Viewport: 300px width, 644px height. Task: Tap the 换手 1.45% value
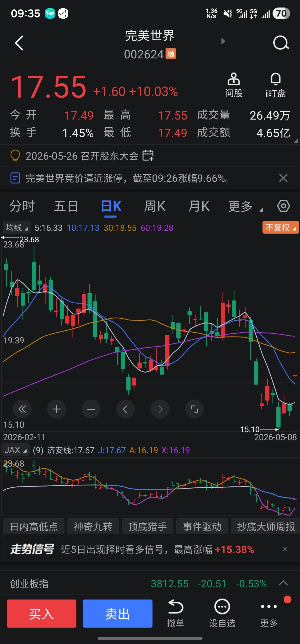click(x=78, y=133)
